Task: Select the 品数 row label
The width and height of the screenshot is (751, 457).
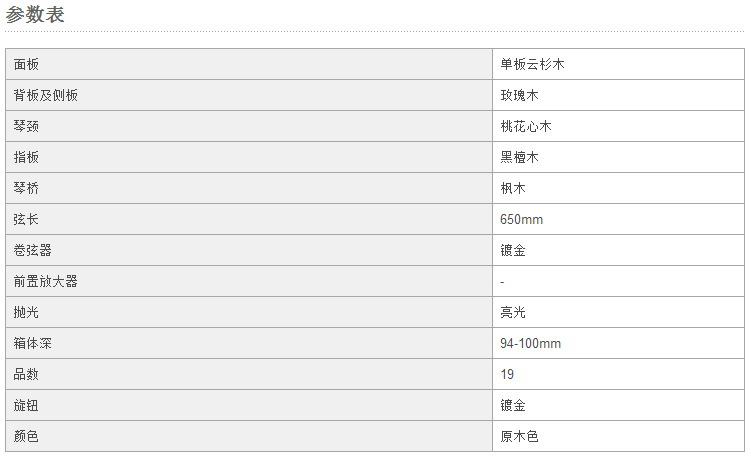Action: 26,374
